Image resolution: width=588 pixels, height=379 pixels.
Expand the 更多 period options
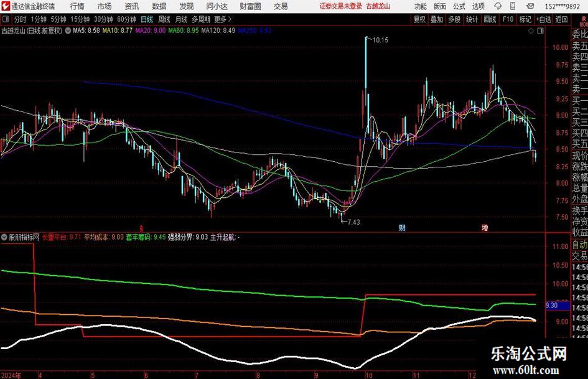[x=223, y=19]
